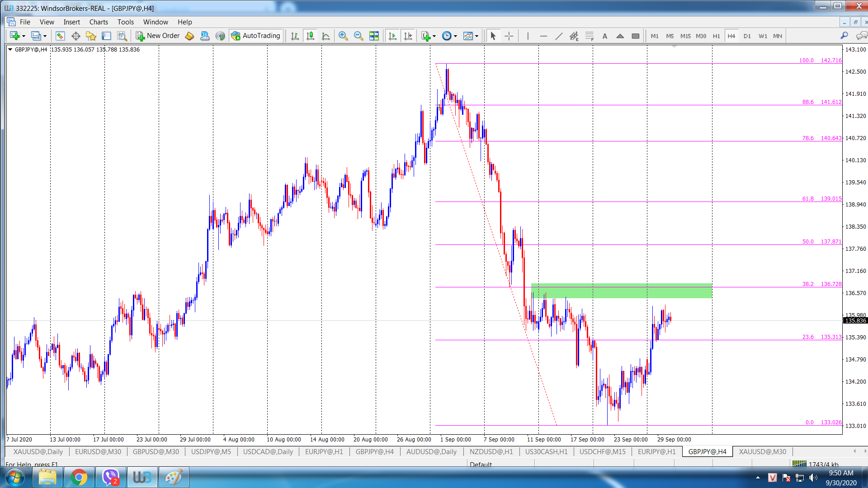Image resolution: width=868 pixels, height=488 pixels.
Task: Switch chart to bar chart mode
Action: pos(295,36)
